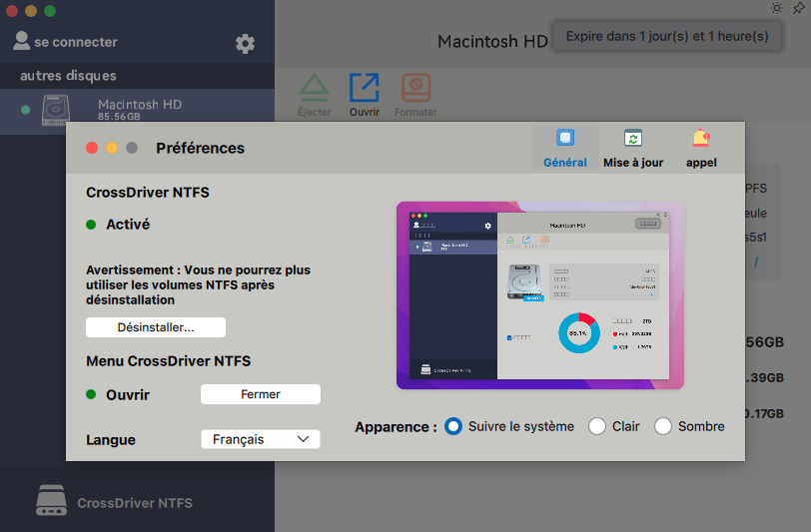Click the green dot beside Macintosh HD sidebar entry
This screenshot has height=532, width=811.
[25, 110]
